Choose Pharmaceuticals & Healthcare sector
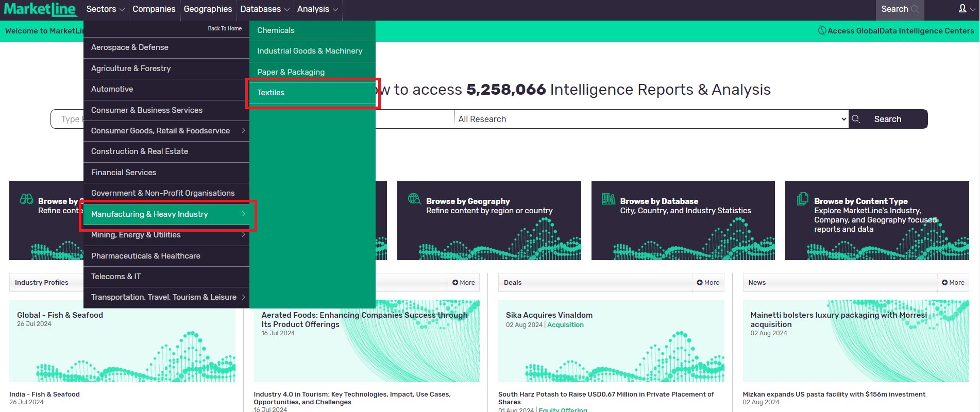 (145, 256)
